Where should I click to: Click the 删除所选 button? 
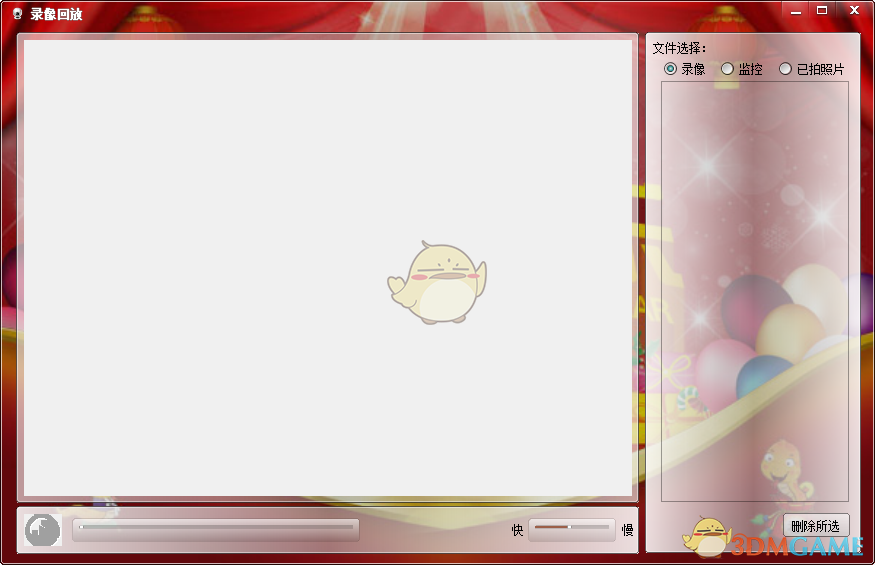tap(815, 526)
